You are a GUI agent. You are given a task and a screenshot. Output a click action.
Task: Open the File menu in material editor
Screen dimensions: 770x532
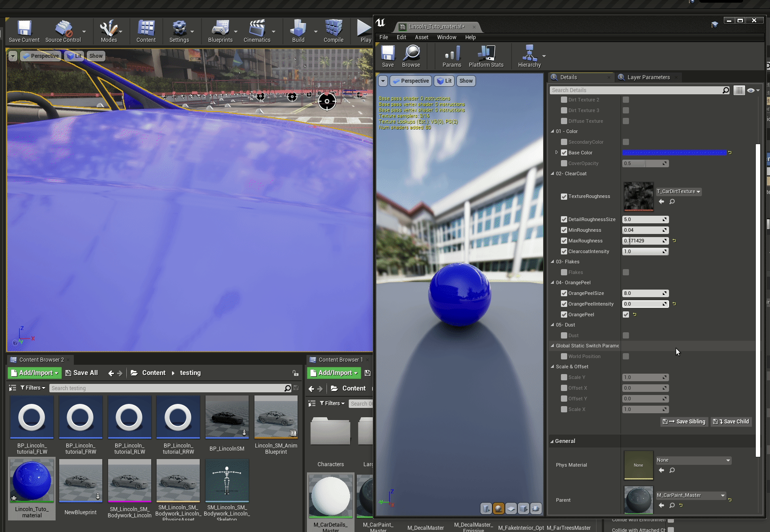383,37
